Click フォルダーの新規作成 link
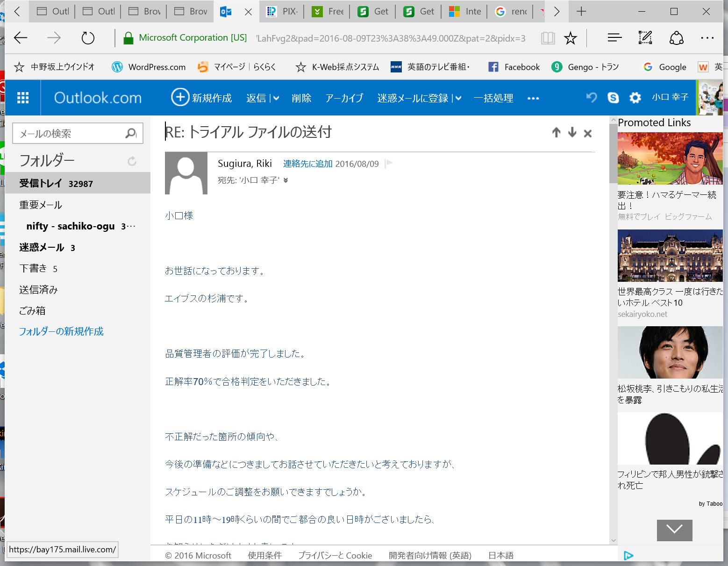The image size is (728, 566). [x=61, y=331]
